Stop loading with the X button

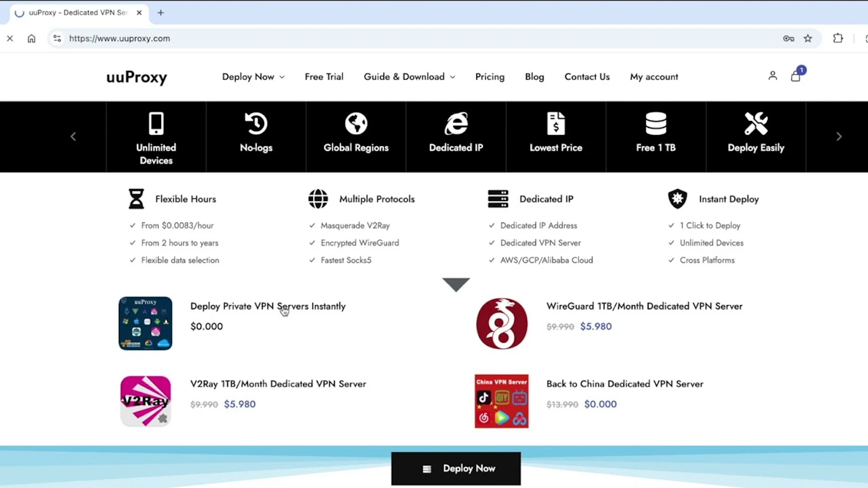(x=10, y=38)
